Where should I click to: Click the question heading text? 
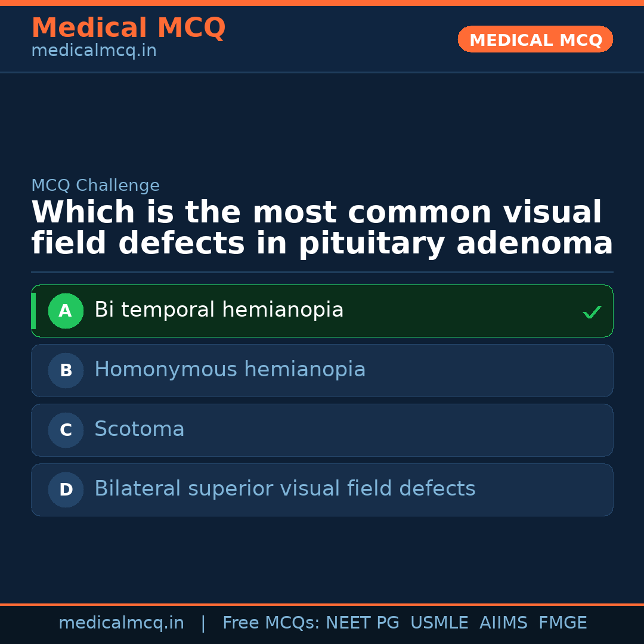click(322, 228)
